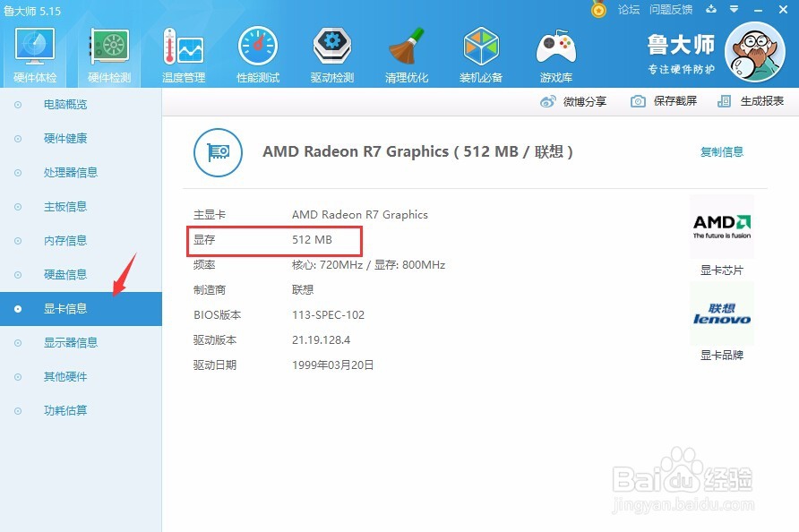Select 内存信息 in the sidebar
The height and width of the screenshot is (532, 799).
click(x=81, y=241)
